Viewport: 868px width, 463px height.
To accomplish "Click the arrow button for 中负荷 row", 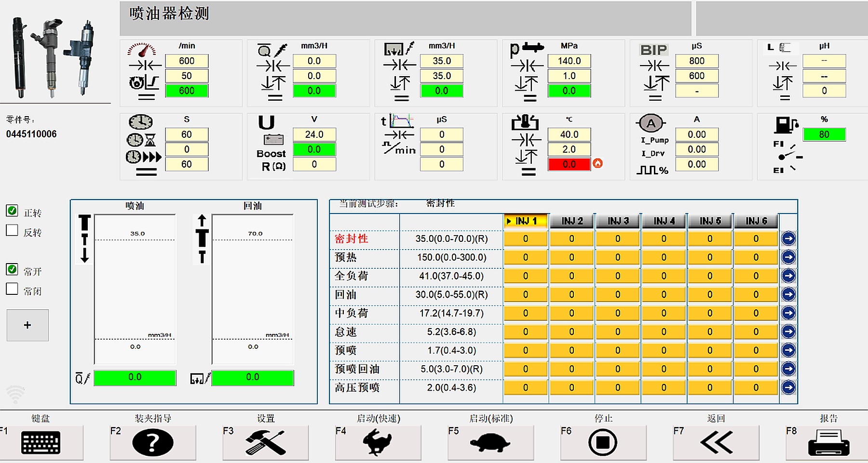I will tap(788, 313).
